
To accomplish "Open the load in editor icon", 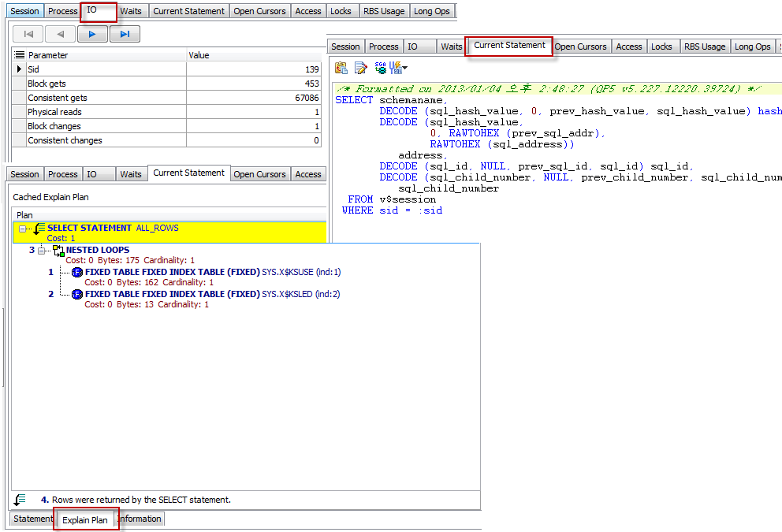I will click(x=360, y=68).
